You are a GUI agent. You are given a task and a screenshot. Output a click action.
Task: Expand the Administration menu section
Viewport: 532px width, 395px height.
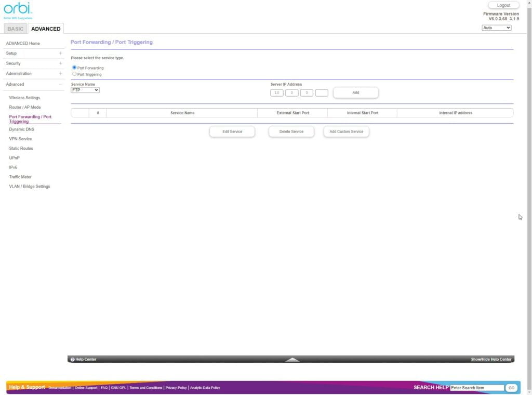[x=60, y=73]
